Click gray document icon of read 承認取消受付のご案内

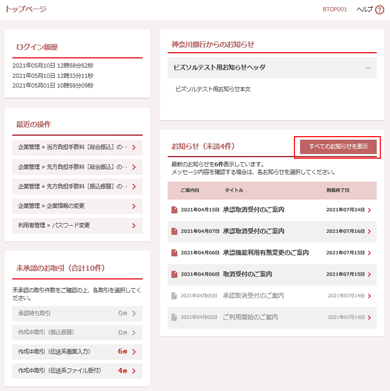click(x=174, y=296)
